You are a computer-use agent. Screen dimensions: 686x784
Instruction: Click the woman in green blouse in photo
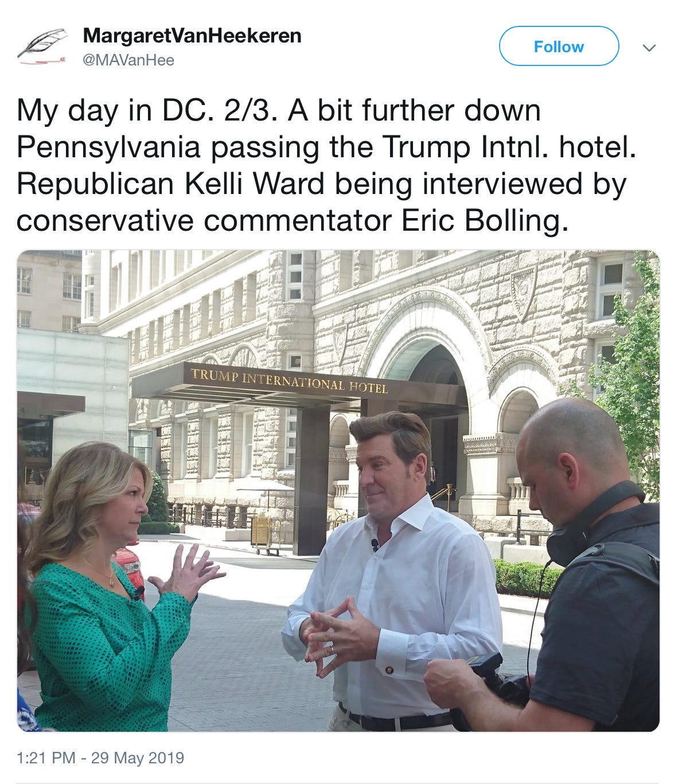click(x=106, y=591)
